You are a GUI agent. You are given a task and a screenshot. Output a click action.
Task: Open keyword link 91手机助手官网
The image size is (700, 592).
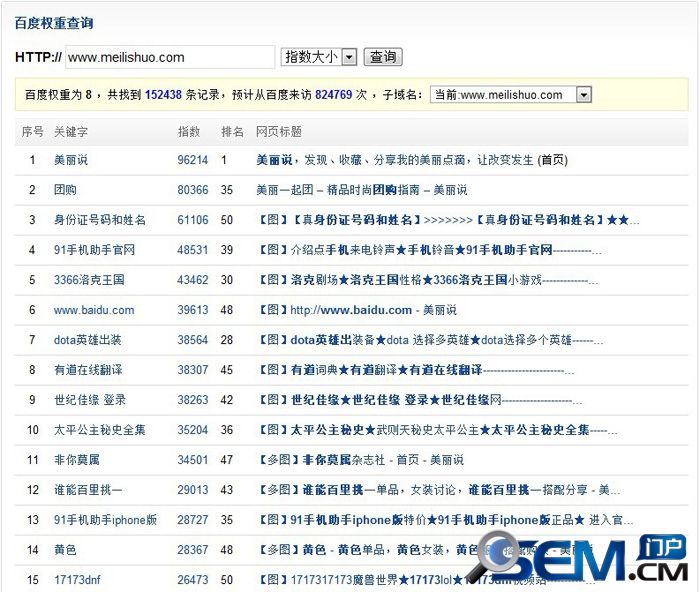[x=94, y=250]
